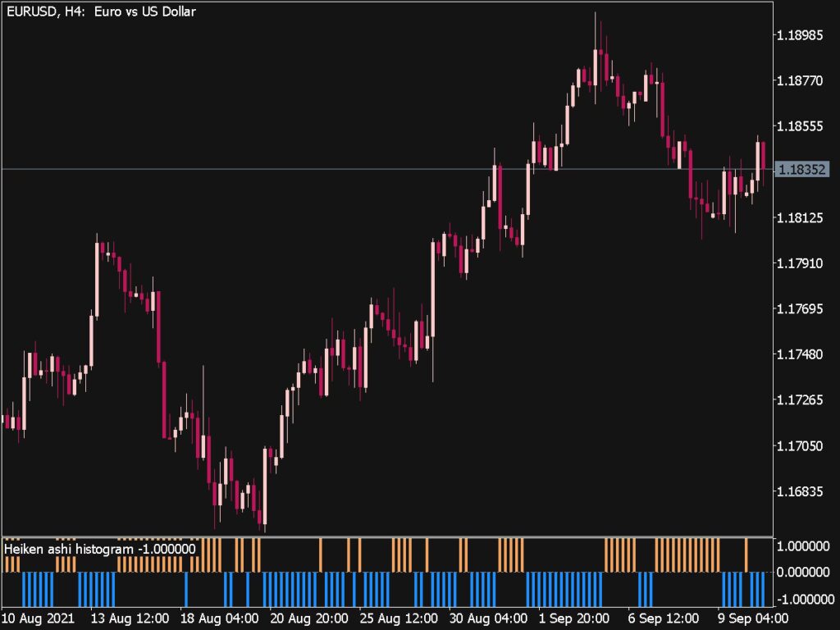840x630 pixels.
Task: Select the 1.18352 current price tag
Action: tap(804, 170)
